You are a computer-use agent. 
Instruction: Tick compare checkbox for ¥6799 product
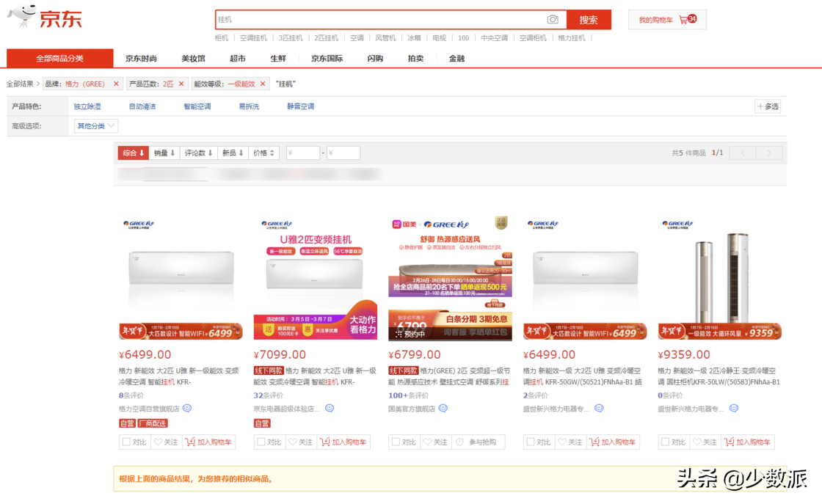click(x=396, y=442)
